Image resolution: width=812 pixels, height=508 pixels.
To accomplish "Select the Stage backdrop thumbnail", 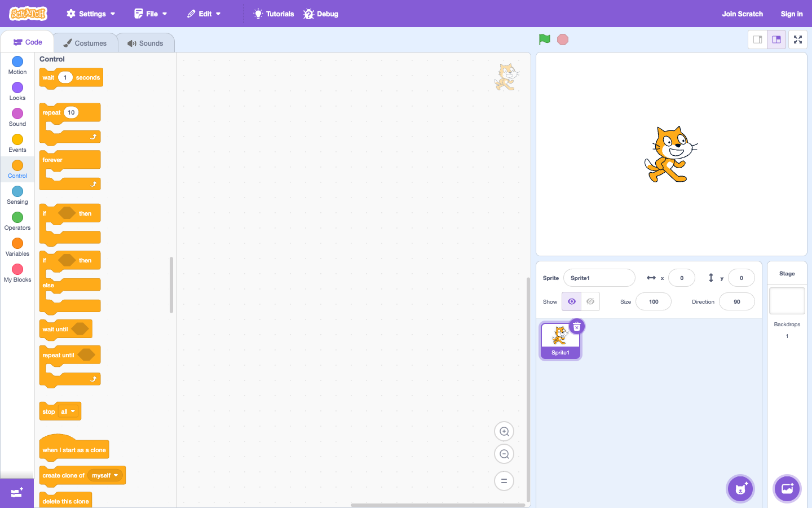I will click(787, 301).
